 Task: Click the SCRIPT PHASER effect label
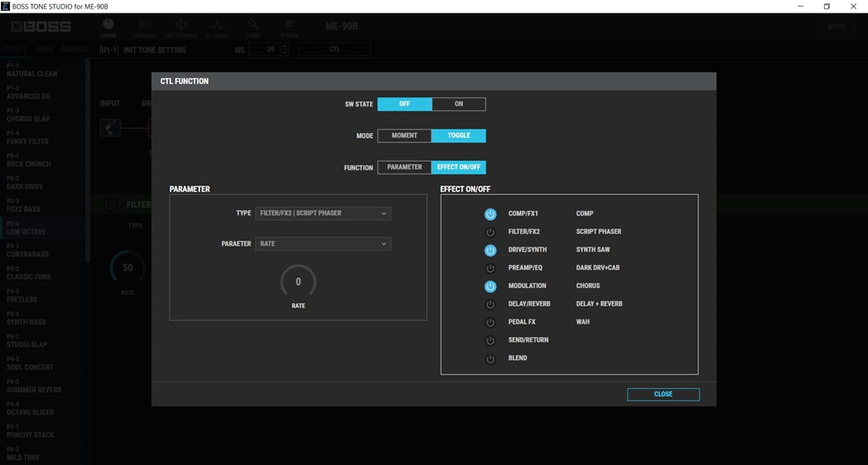(598, 232)
